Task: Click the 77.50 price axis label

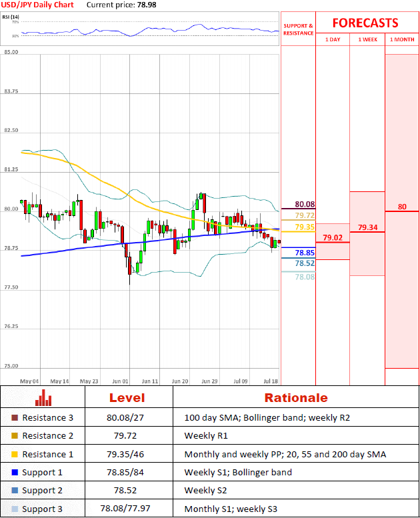Action: (11, 287)
